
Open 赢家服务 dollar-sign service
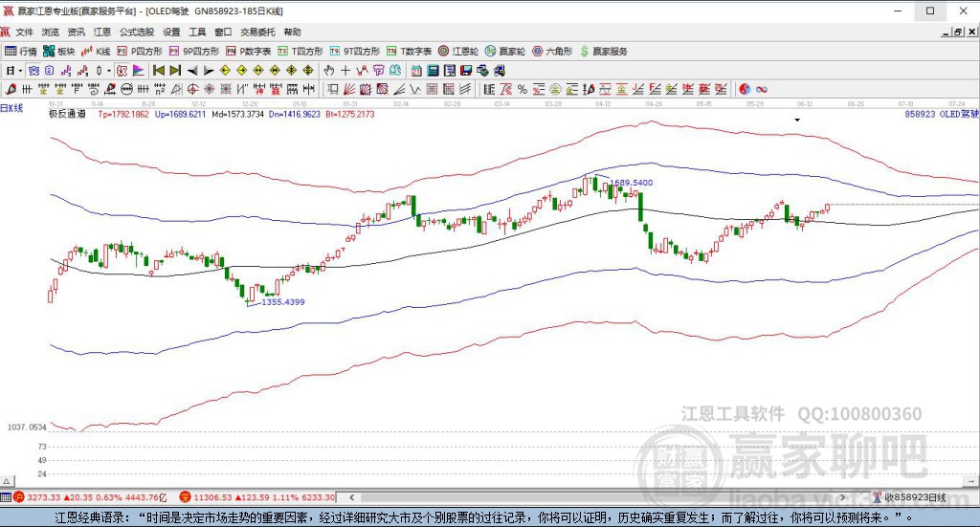click(x=604, y=52)
